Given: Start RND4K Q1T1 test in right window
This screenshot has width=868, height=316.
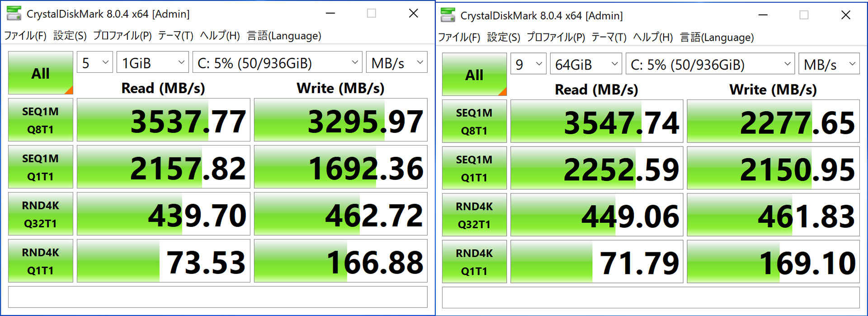Looking at the screenshot, I should click(474, 262).
